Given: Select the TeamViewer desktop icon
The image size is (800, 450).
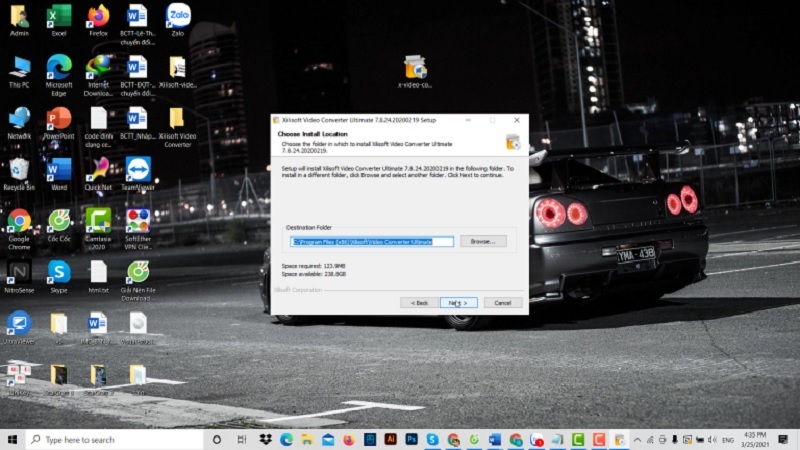Looking at the screenshot, I should click(138, 169).
